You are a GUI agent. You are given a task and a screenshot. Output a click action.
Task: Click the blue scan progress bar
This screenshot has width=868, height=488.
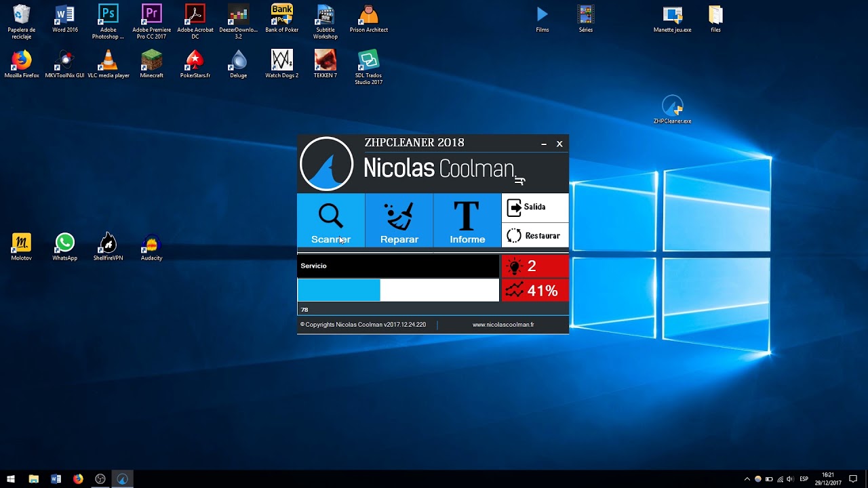[x=398, y=290]
